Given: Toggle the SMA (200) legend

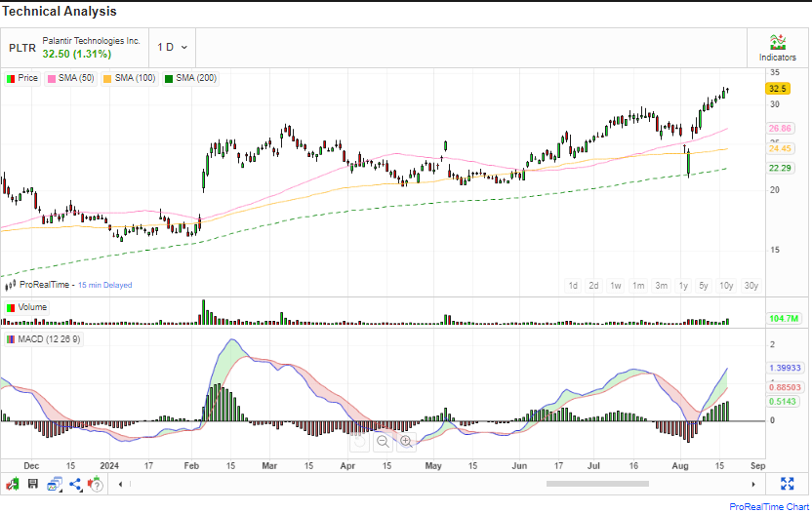Looking at the screenshot, I should pyautogui.click(x=190, y=78).
